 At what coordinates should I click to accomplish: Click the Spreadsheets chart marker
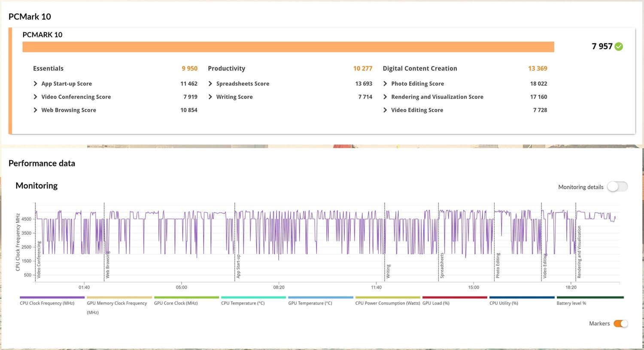pos(442,266)
